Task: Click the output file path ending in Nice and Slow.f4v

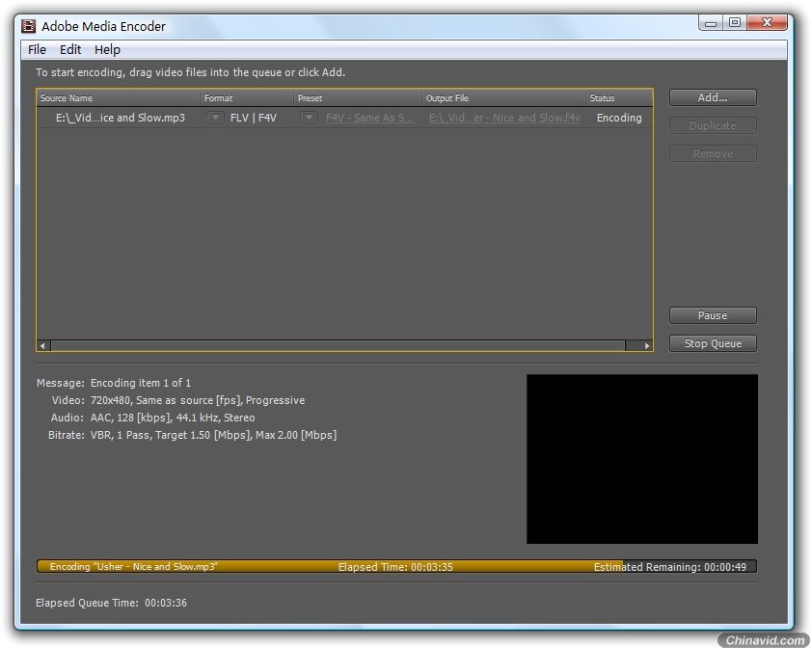Action: (504, 118)
